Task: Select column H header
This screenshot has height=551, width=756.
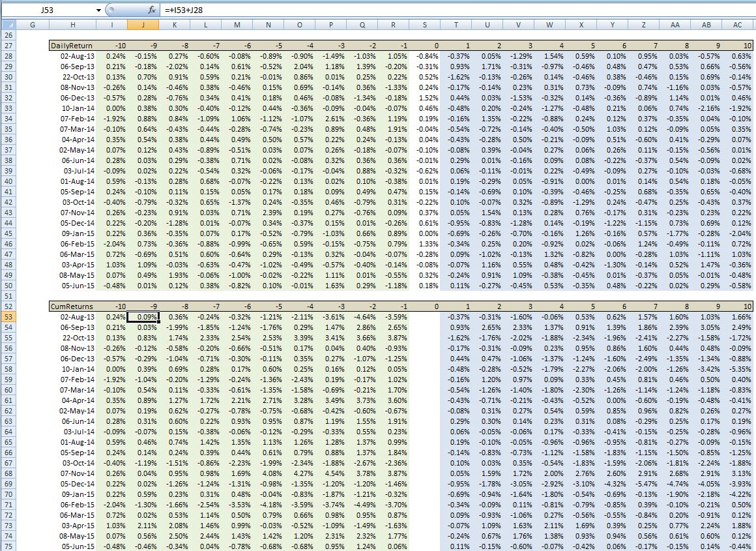Action: pyautogui.click(x=72, y=24)
